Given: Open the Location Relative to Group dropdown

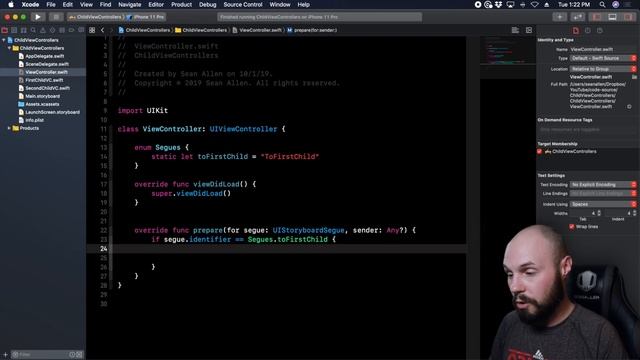Looking at the screenshot, I should pos(603,69).
